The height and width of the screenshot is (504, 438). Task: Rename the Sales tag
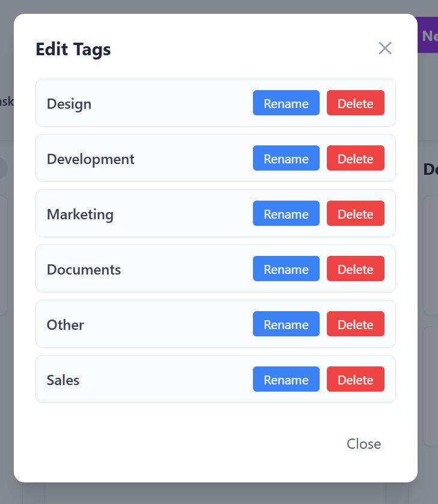click(x=286, y=380)
